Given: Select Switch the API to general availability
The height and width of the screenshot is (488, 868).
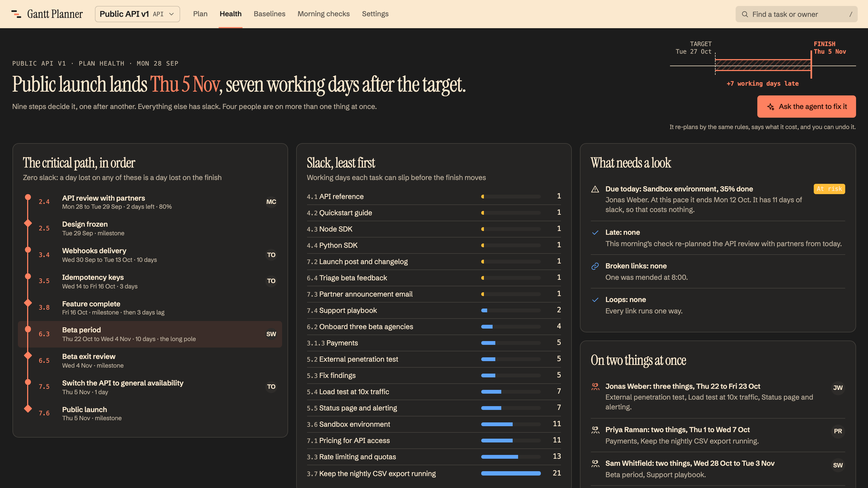Looking at the screenshot, I should point(150,387).
